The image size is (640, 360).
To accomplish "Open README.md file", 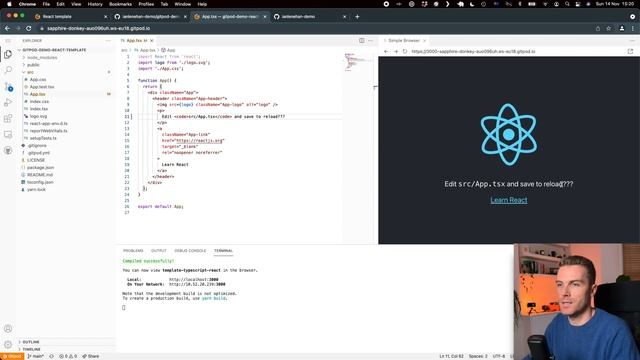I will point(40,175).
